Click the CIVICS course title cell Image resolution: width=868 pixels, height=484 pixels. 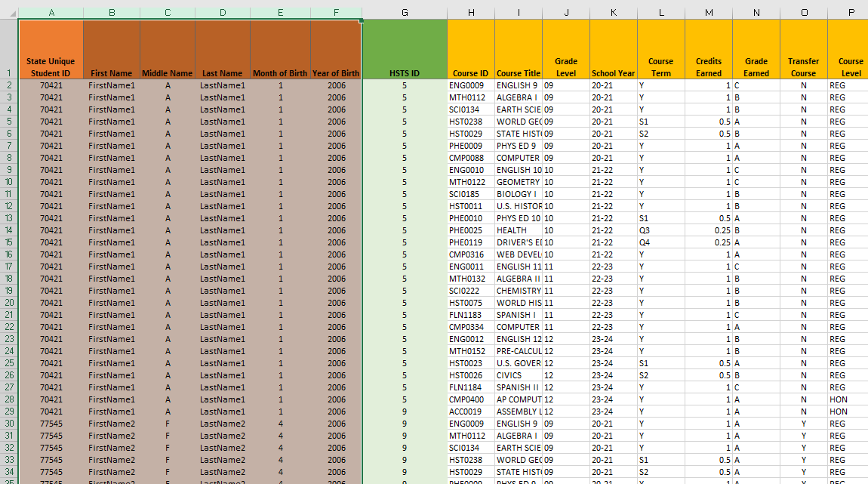point(518,375)
